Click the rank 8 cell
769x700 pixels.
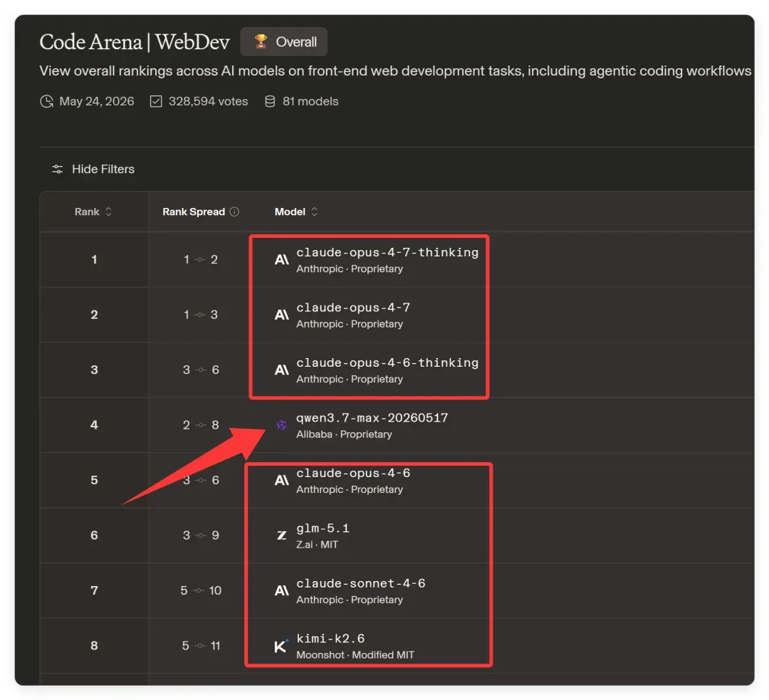click(94, 646)
